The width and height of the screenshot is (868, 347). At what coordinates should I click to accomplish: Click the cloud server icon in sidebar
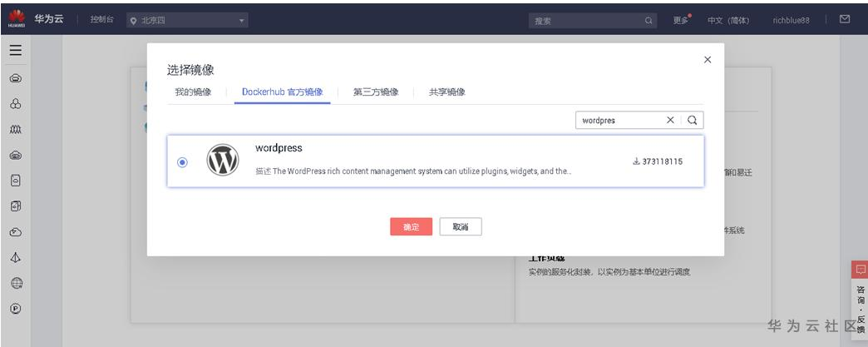coord(16,156)
